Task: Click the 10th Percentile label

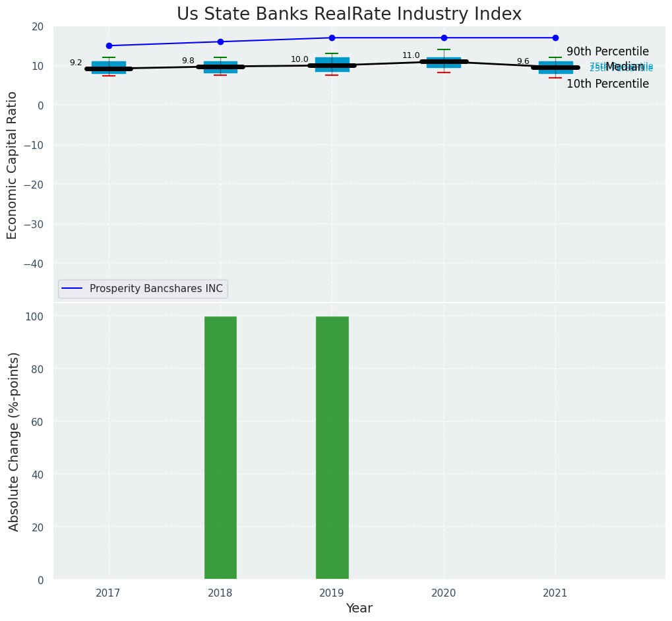Action: tap(607, 84)
